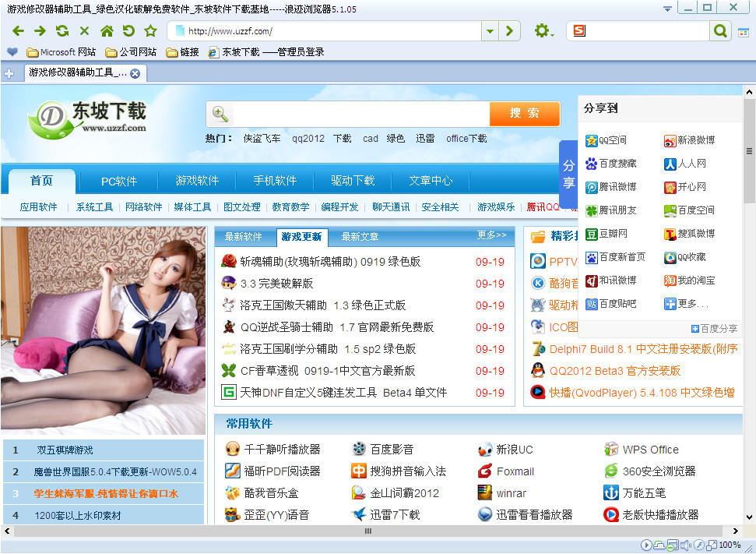Screen dimensions: 756x554
Task: Open 洛克王国傲天辅助 1.3 download
Action: point(322,305)
